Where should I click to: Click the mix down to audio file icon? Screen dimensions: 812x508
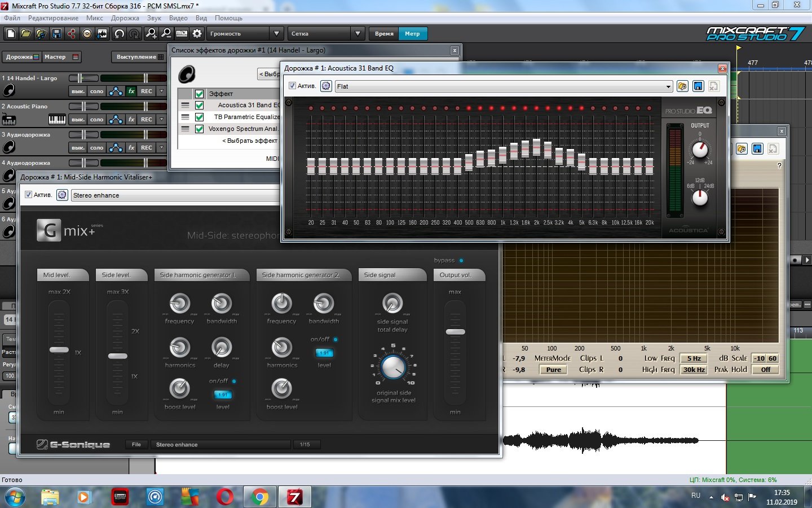tap(102, 34)
